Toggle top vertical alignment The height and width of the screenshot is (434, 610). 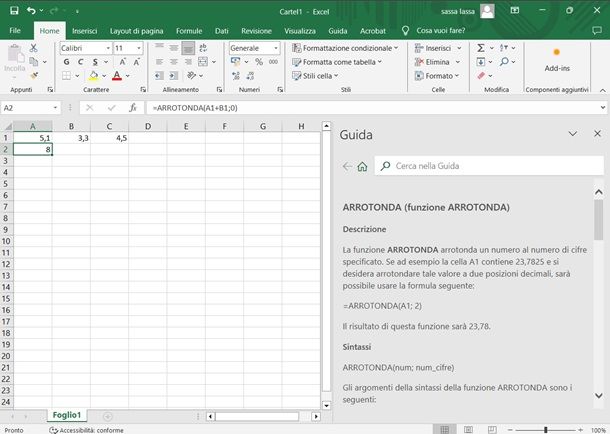click(159, 48)
